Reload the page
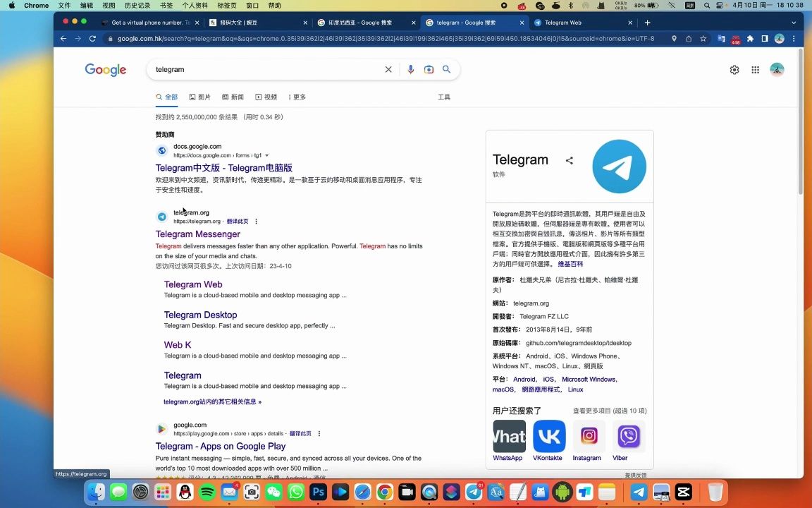 tap(93, 38)
